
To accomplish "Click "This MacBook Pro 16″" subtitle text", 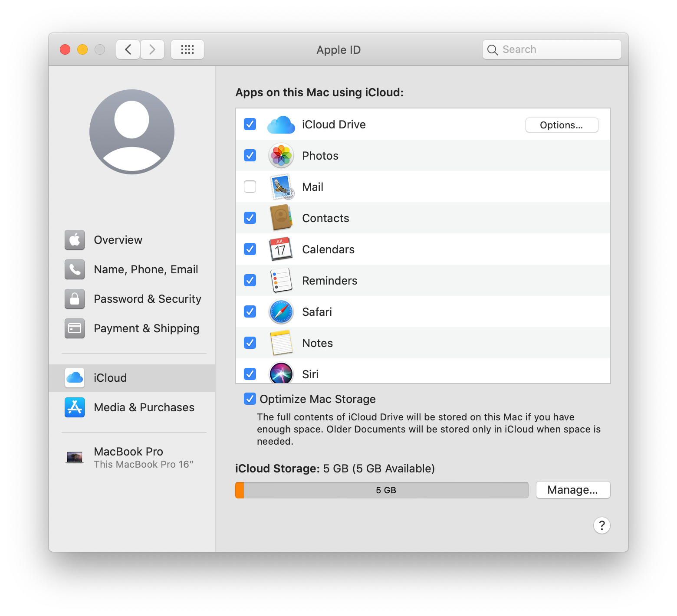I will 144,464.
